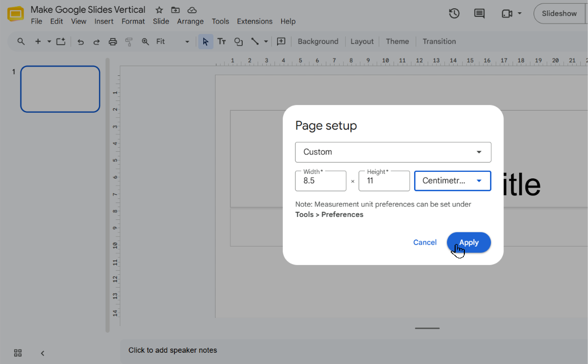Click the Width input field
588x364 pixels.
coord(321,181)
